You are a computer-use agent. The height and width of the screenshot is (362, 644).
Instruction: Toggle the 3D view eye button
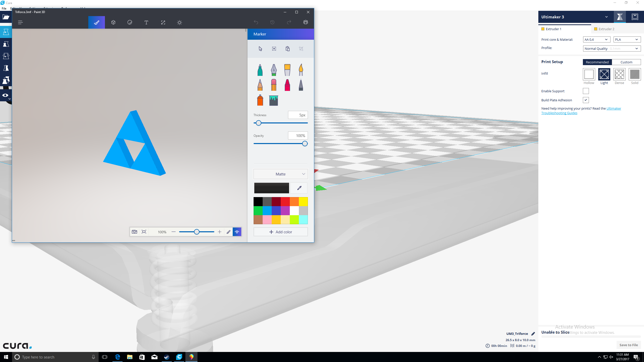pyautogui.click(x=237, y=232)
